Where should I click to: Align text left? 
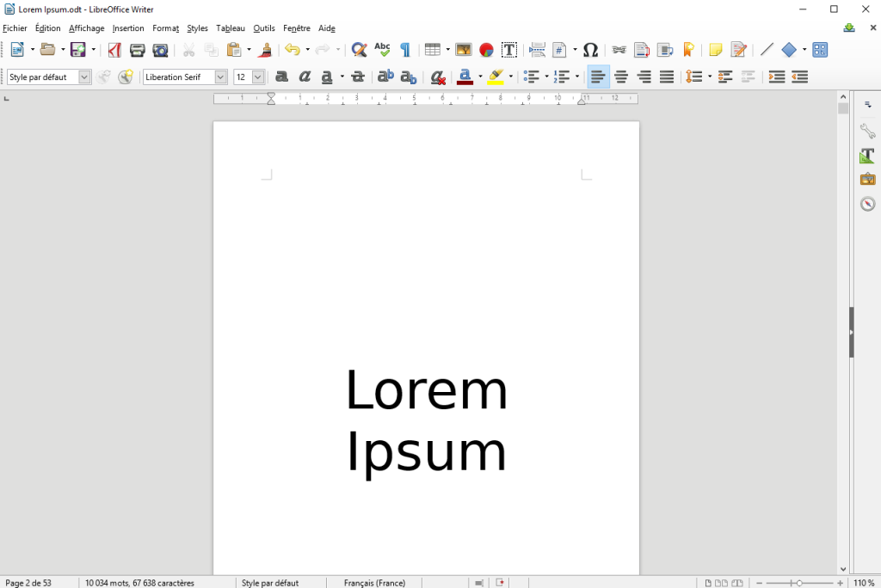(599, 77)
